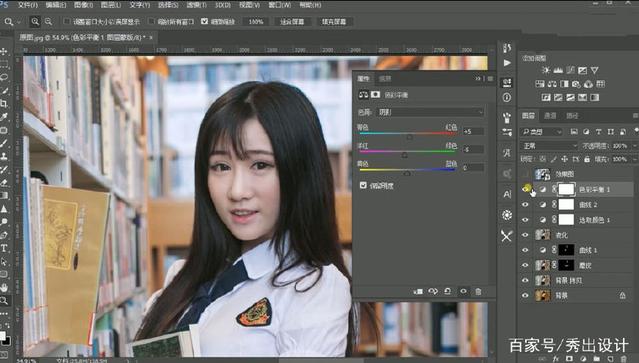Click the 适合屏幕 button
Viewport: 639px width, 363px height.
tap(292, 22)
